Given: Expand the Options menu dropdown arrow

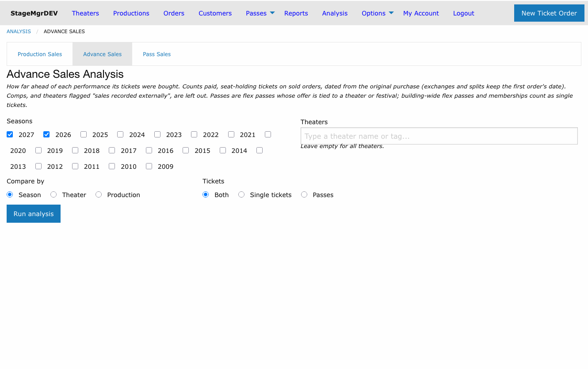Looking at the screenshot, I should (x=391, y=13).
